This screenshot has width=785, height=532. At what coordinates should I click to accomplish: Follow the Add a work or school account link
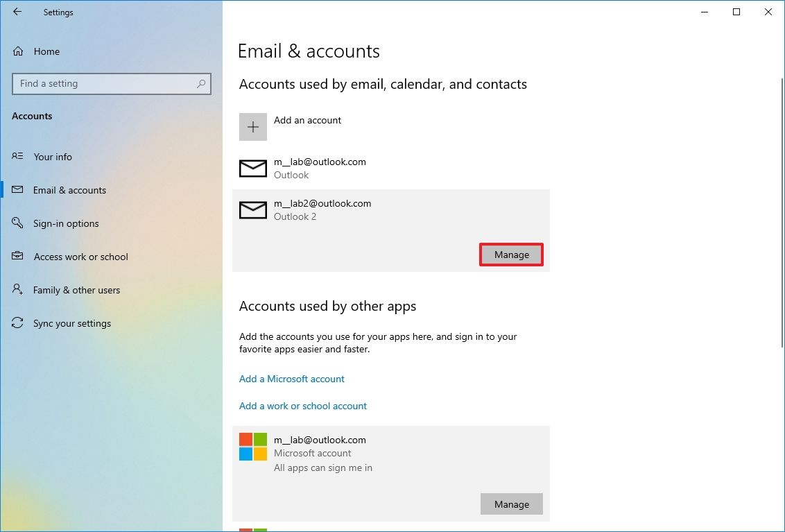[x=303, y=406]
